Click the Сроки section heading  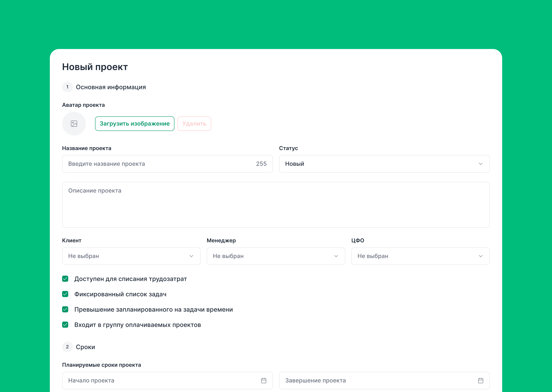pos(85,347)
